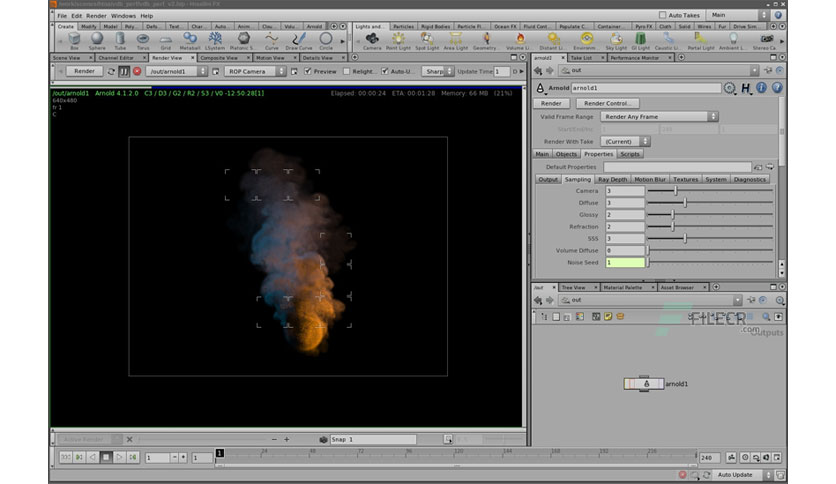
Task: Enable the Auto Takes checkbox
Action: coord(662,15)
